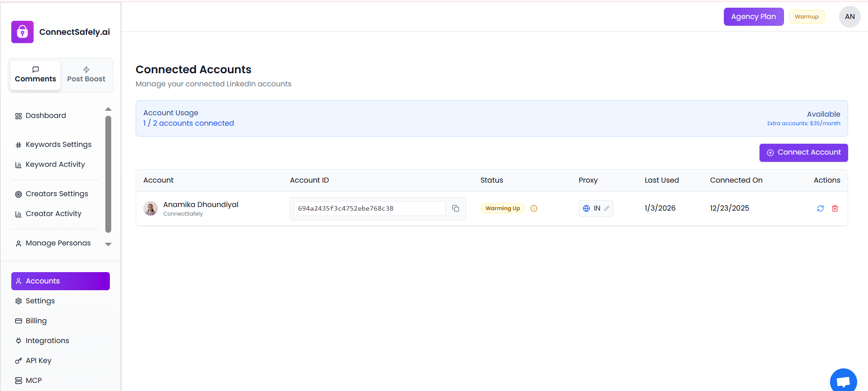Open Keywords Settings in the sidebar
868x391 pixels.
pos(58,145)
